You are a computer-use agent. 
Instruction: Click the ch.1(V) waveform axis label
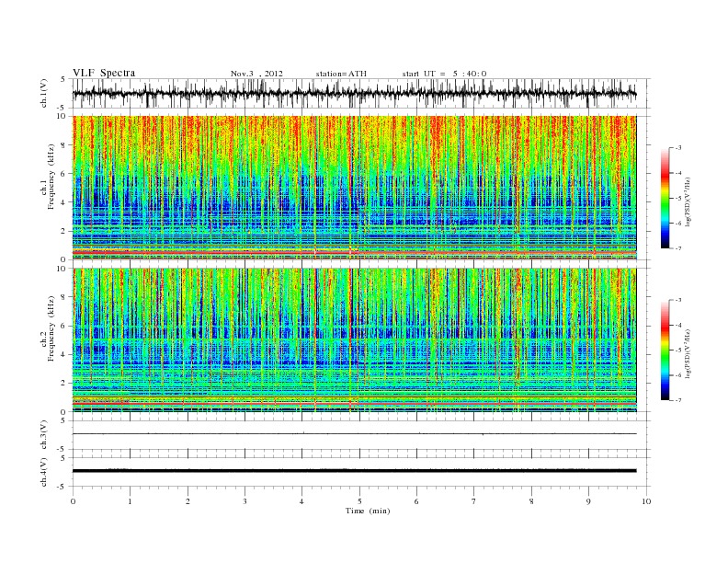(x=44, y=93)
